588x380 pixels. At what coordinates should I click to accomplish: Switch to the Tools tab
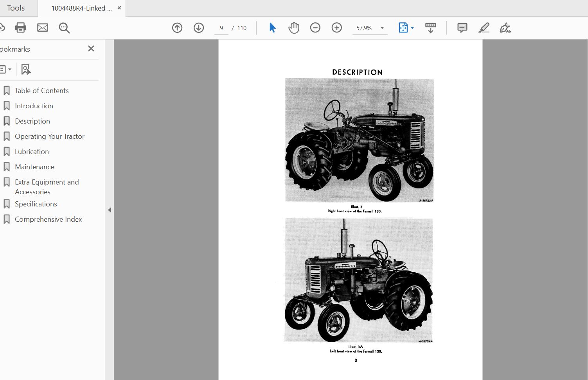pyautogui.click(x=16, y=8)
